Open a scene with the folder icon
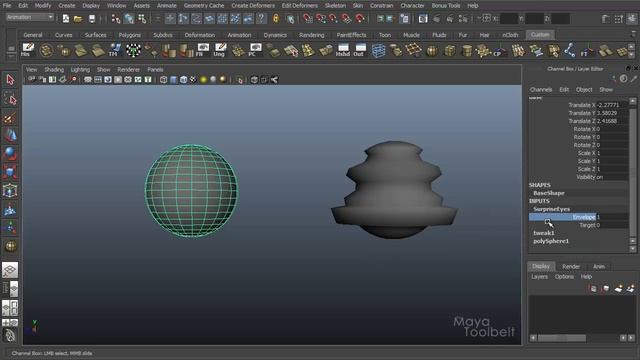The height and width of the screenshot is (360, 640). click(x=78, y=19)
